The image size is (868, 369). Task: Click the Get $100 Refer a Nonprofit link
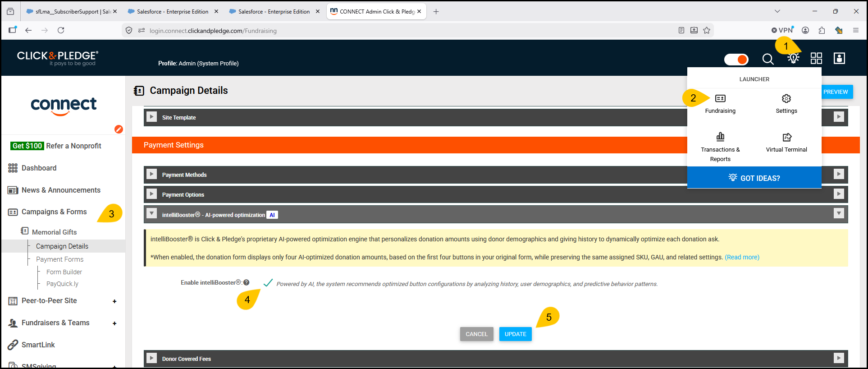point(56,146)
